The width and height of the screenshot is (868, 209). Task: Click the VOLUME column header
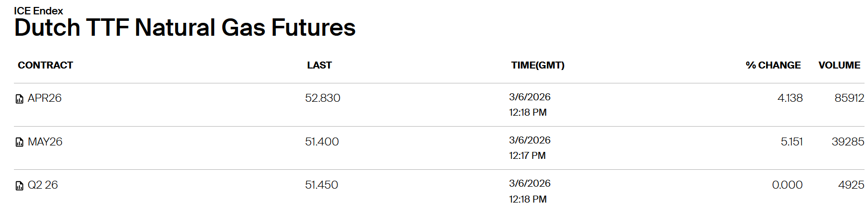pos(839,66)
